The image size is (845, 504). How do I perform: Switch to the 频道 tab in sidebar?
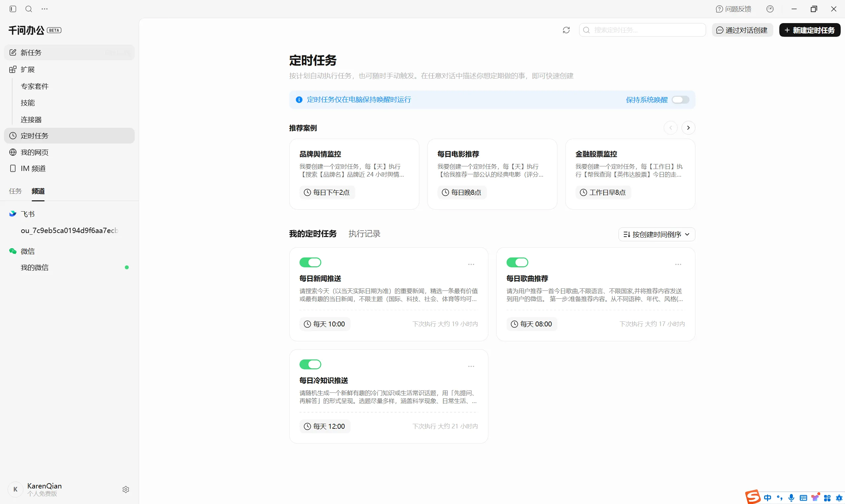pos(38,191)
